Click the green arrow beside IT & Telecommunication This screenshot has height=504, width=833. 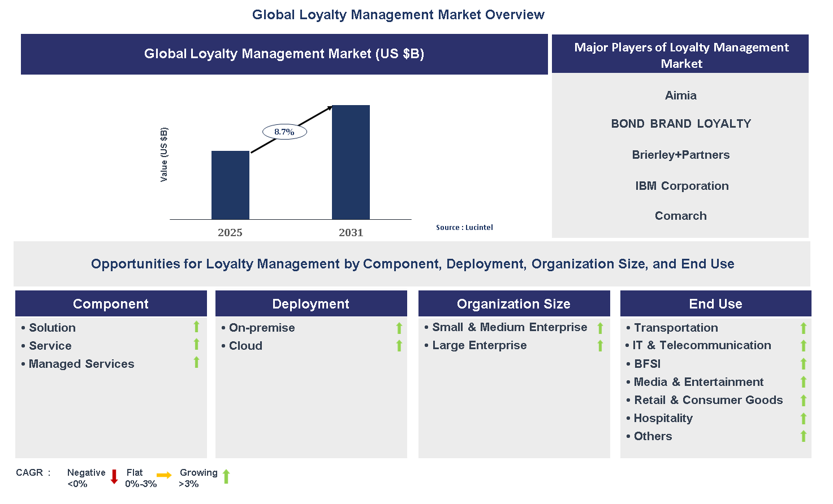pyautogui.click(x=803, y=346)
